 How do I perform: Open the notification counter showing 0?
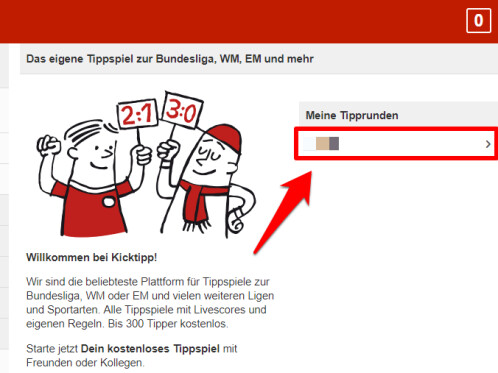[x=478, y=21]
